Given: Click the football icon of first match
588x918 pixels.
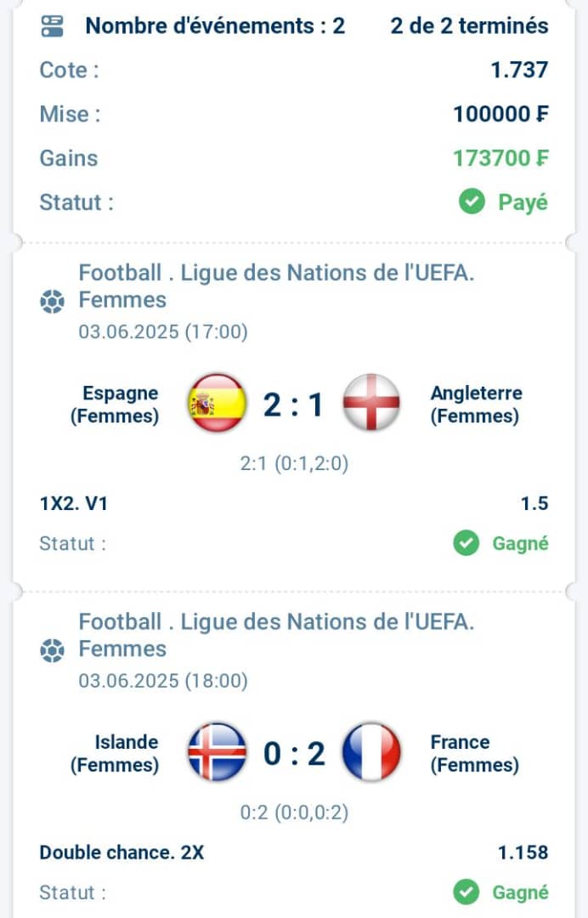Looking at the screenshot, I should (52, 302).
